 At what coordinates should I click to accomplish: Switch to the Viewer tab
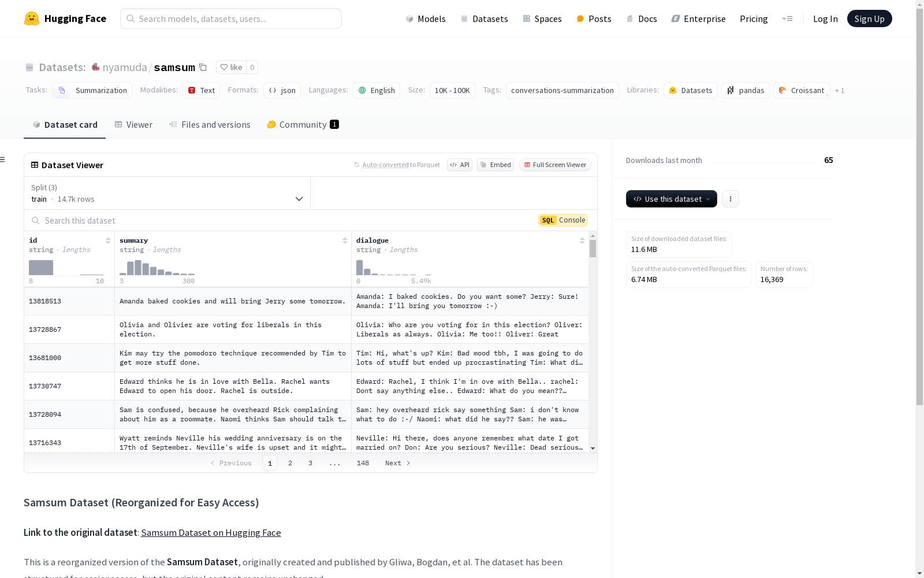[x=133, y=124]
